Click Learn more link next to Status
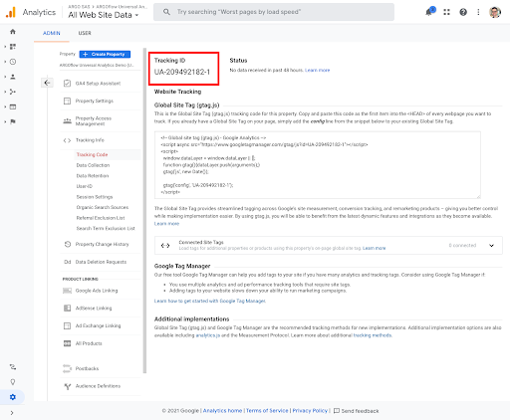The image size is (510, 420). (x=317, y=70)
